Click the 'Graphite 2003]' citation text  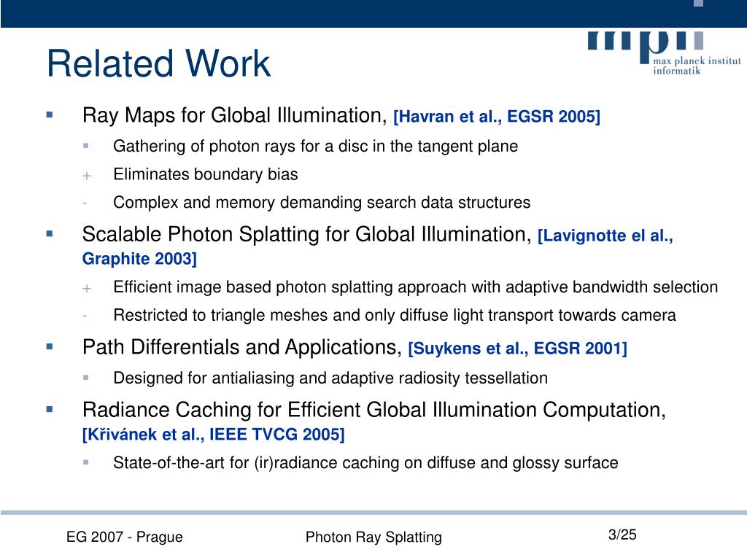[x=139, y=259]
